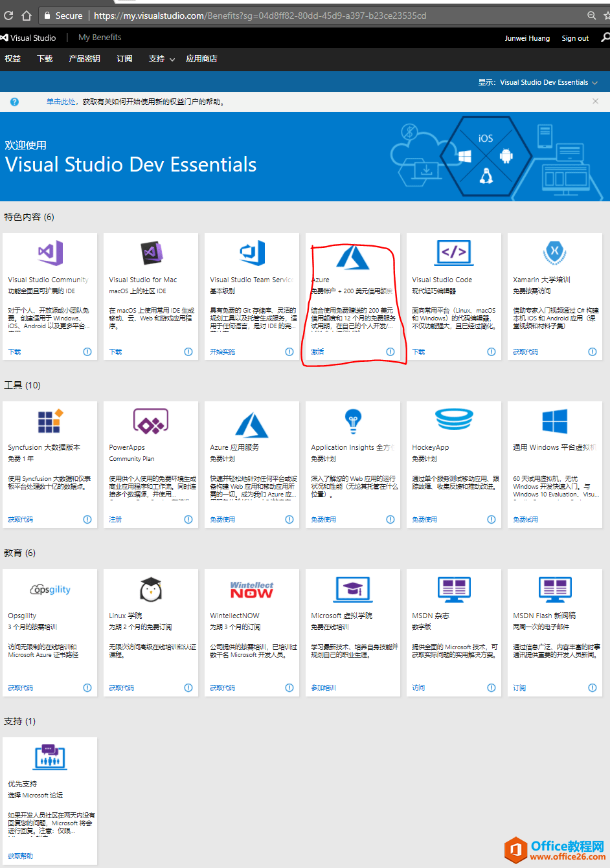610x868 pixels.
Task: Click the Sign out link
Action: 575,38
